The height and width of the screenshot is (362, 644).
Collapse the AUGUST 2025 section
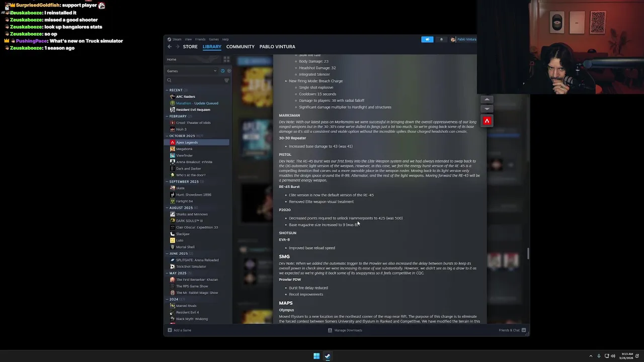(x=167, y=208)
